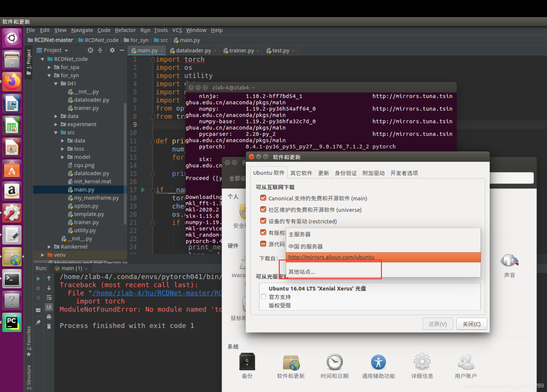Click the collapse-all icon in Project panel
The width and height of the screenshot is (547, 392).
tap(100, 50)
